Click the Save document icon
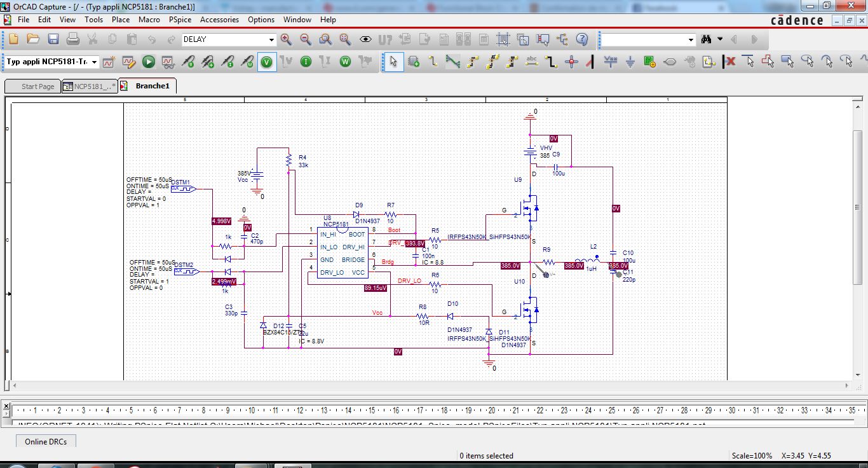This screenshot has height=468, width=868. (53, 39)
